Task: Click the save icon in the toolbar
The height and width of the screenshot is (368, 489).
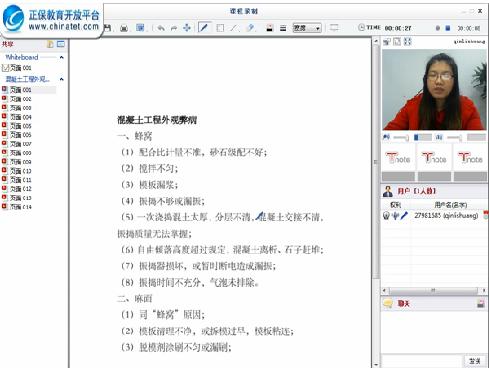Action: [107, 28]
